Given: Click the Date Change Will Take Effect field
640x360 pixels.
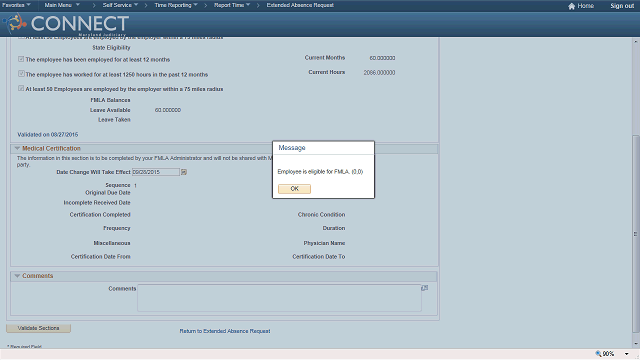Looking at the screenshot, I should click(156, 172).
